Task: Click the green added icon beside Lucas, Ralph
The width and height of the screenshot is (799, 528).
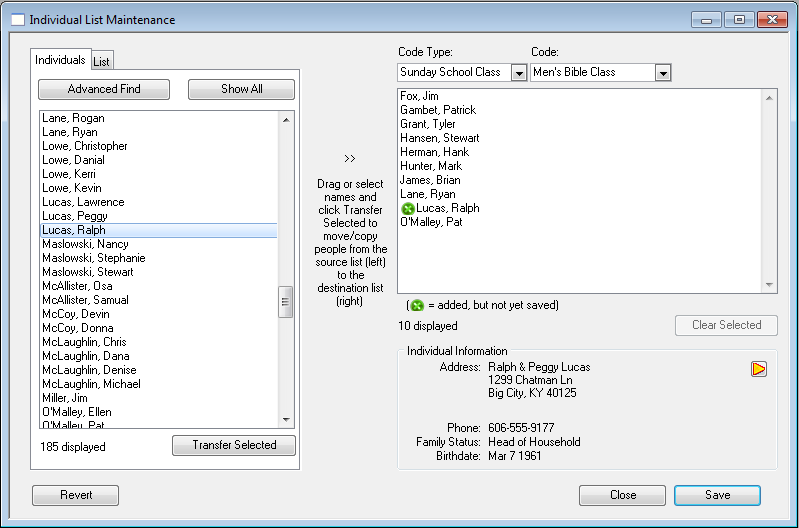Action: 407,208
